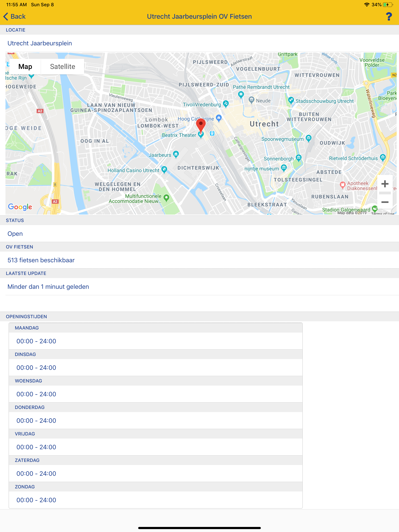This screenshot has height=532, width=399.
Task: Tap Donderdag opening hours 00:00 - 24:00
Action: [155, 420]
